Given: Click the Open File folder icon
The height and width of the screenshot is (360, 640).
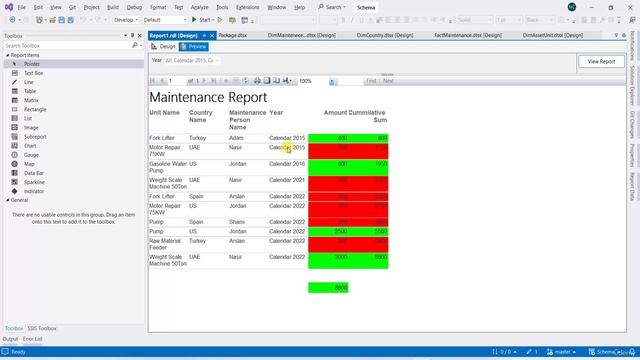Looking at the screenshot, I should click(52, 20).
